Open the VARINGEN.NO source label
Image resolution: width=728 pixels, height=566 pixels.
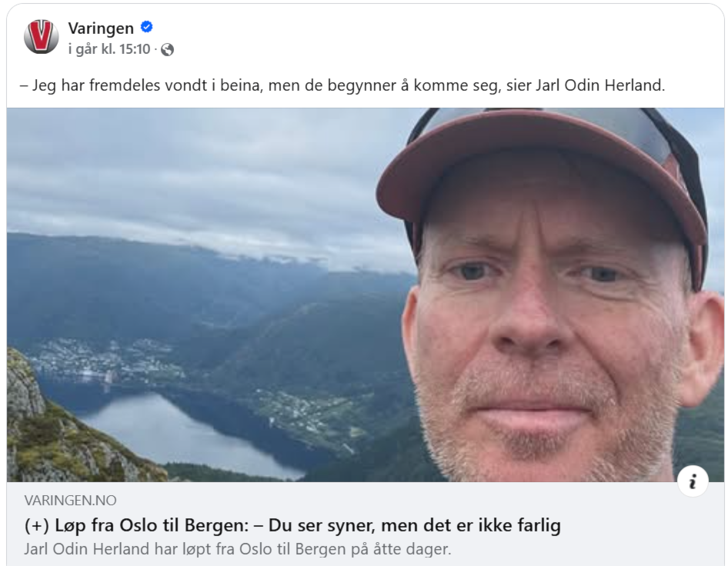point(70,501)
